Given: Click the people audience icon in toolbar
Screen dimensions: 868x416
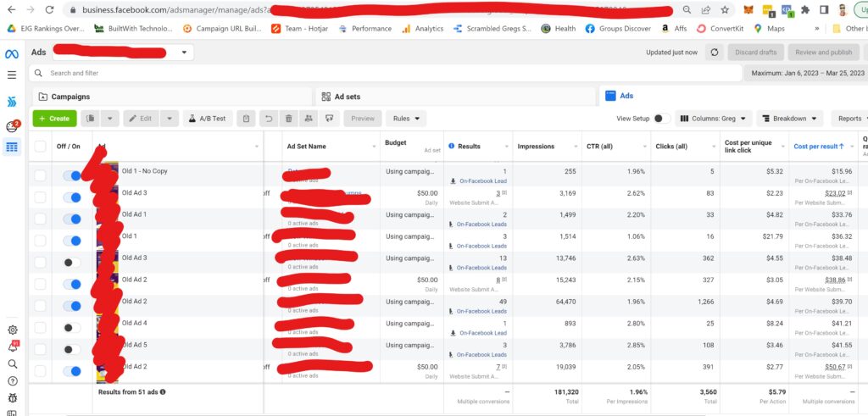Looking at the screenshot, I should [309, 119].
